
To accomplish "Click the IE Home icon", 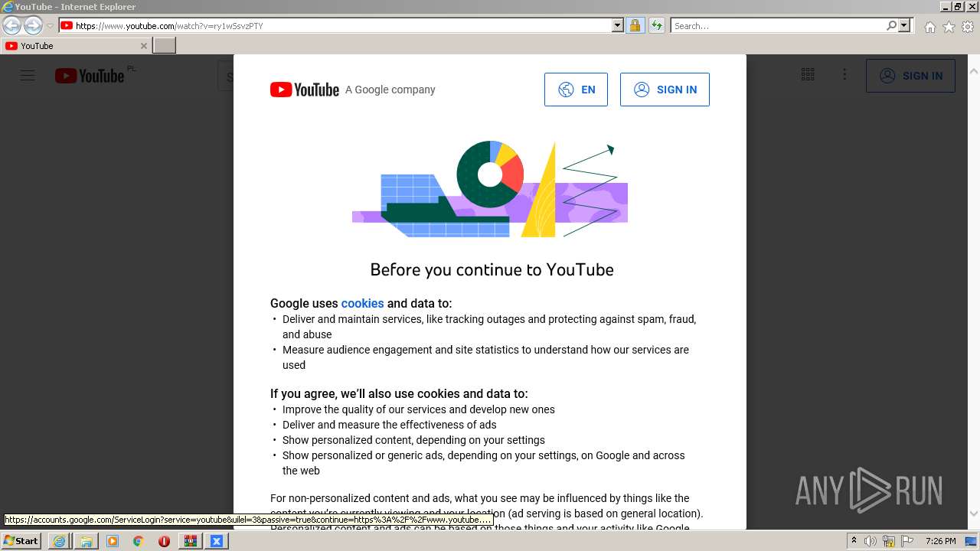I will point(929,27).
